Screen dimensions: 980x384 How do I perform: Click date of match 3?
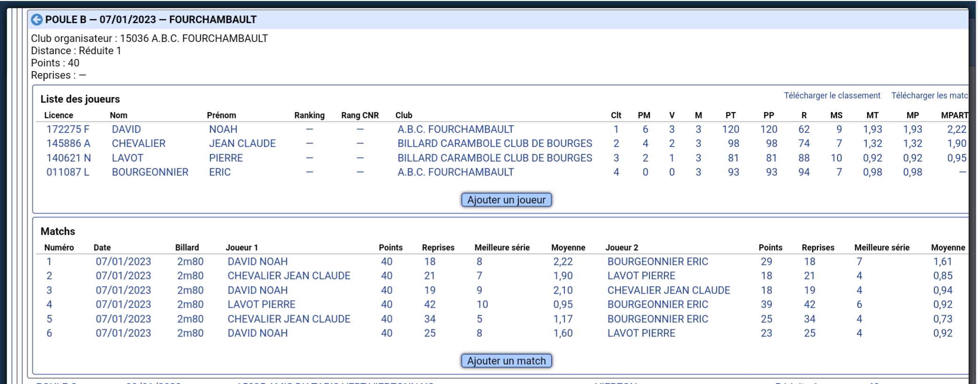pyautogui.click(x=124, y=290)
